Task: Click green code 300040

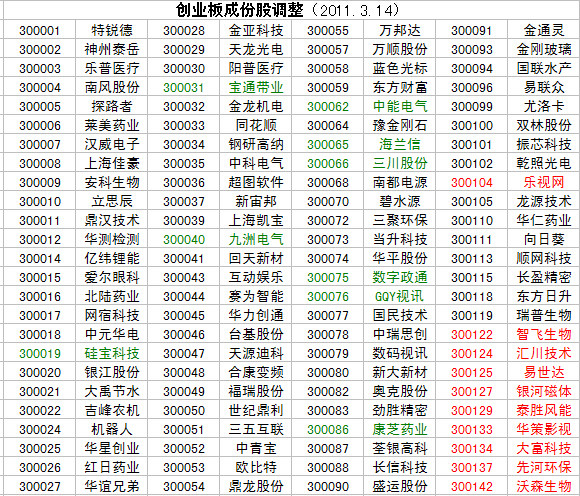Action: tap(184, 240)
